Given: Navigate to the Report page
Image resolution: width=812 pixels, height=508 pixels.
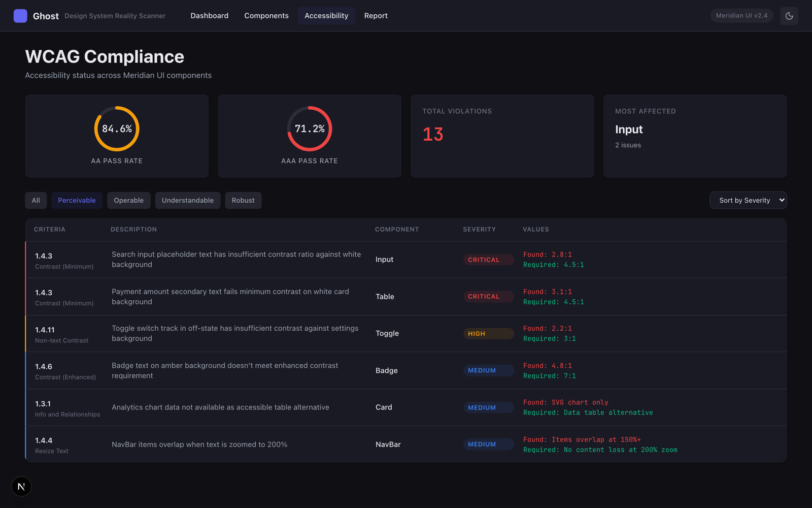Looking at the screenshot, I should (x=376, y=16).
